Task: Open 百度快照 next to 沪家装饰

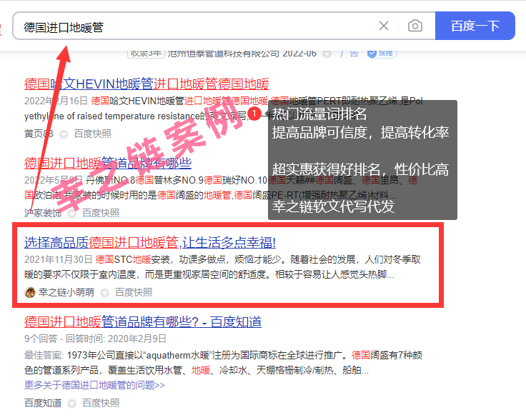Action: [x=101, y=213]
